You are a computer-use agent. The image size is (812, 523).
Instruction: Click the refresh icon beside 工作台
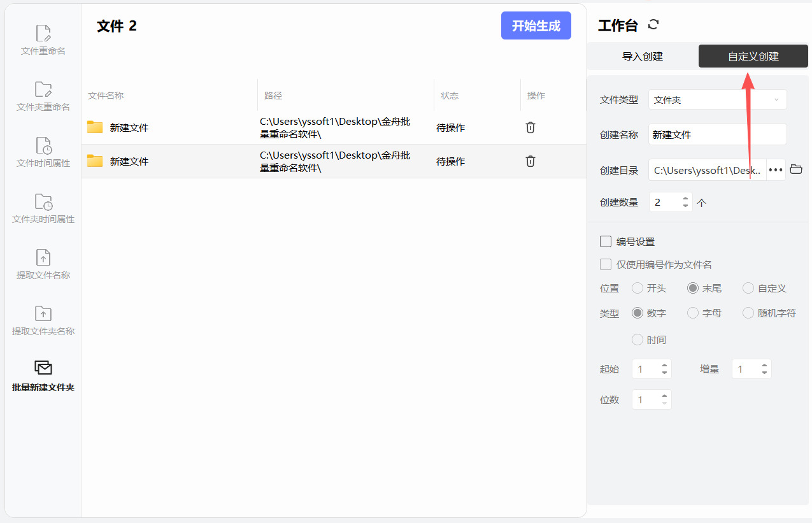point(653,25)
